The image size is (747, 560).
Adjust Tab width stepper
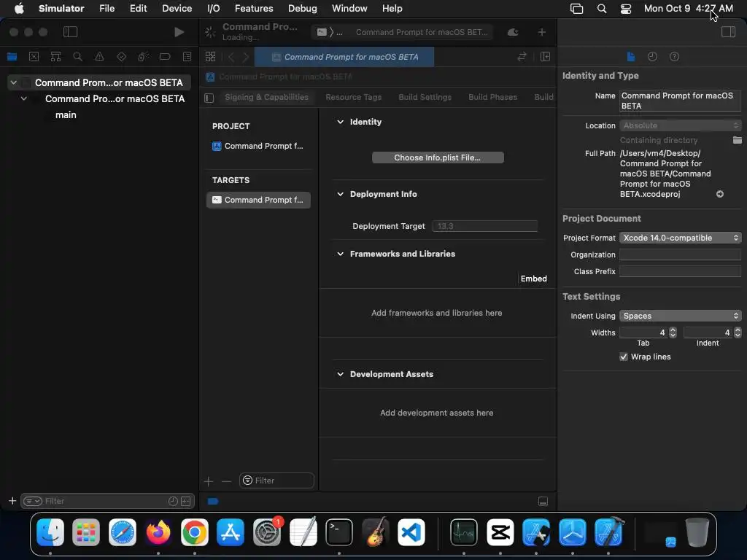[673, 332]
